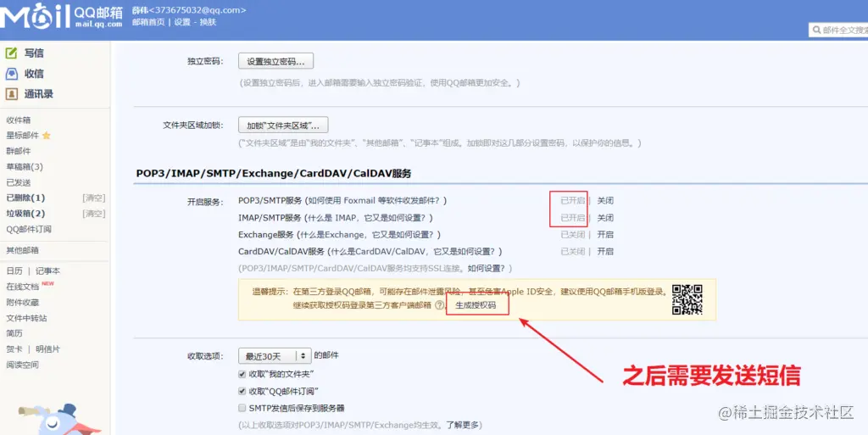
Task: Open 贺卡 in sidebar
Action: pos(14,349)
